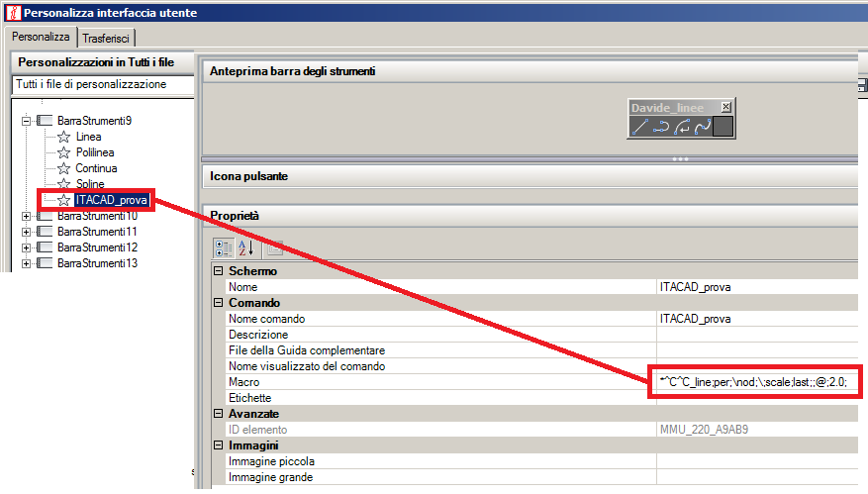Select the Polilinea command in tree
The image size is (868, 494).
(x=95, y=152)
